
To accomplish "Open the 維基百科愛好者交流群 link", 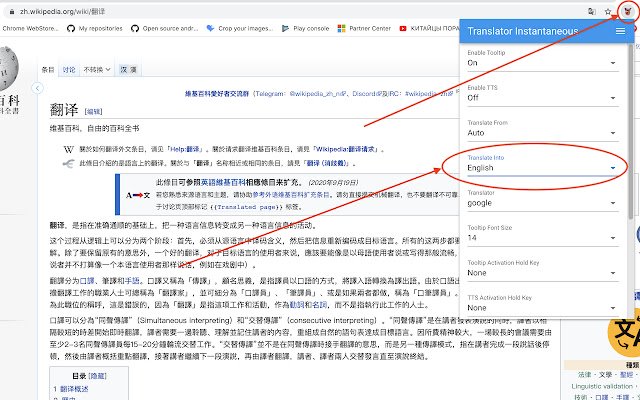I will coord(217,93).
